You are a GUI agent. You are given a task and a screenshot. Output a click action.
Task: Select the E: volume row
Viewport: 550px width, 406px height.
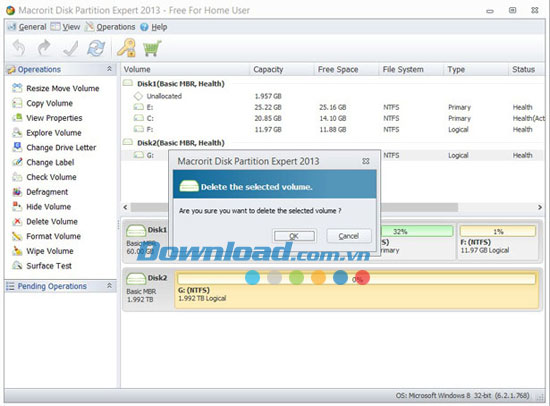click(333, 107)
